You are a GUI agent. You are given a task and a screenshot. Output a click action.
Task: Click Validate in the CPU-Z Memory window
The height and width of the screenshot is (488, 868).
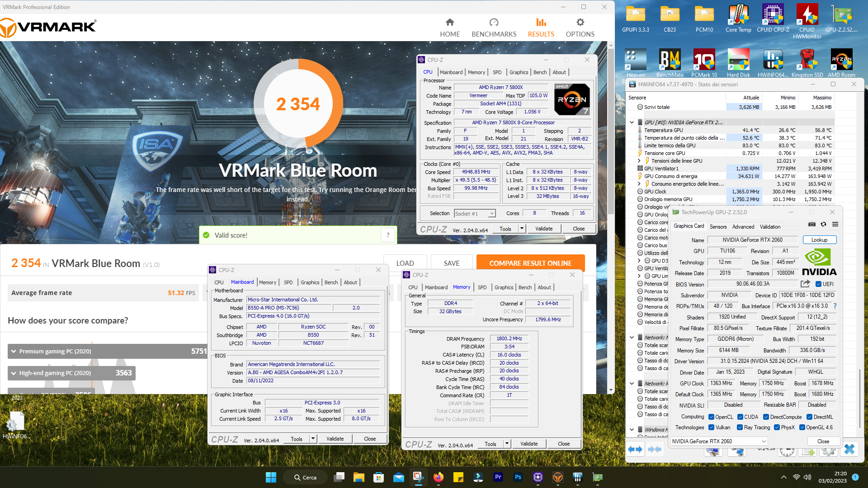pyautogui.click(x=528, y=444)
